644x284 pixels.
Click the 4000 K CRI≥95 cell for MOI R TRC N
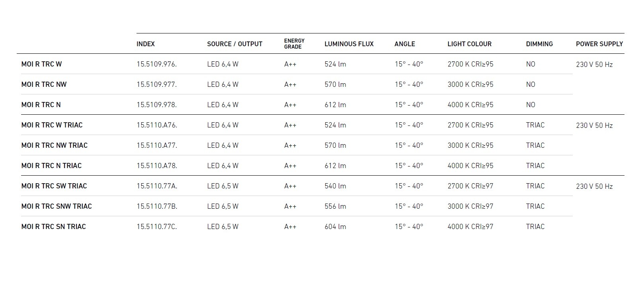click(x=470, y=105)
